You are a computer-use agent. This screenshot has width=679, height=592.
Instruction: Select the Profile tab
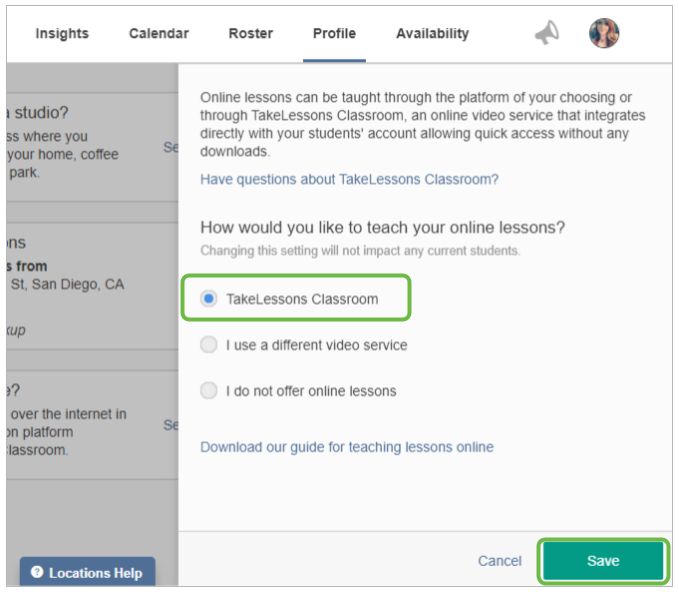click(334, 33)
